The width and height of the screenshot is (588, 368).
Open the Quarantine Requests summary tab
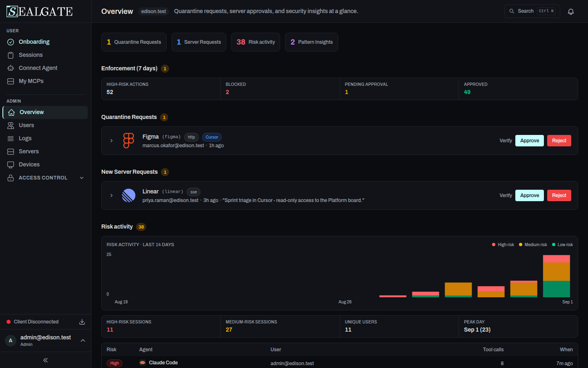tap(134, 42)
